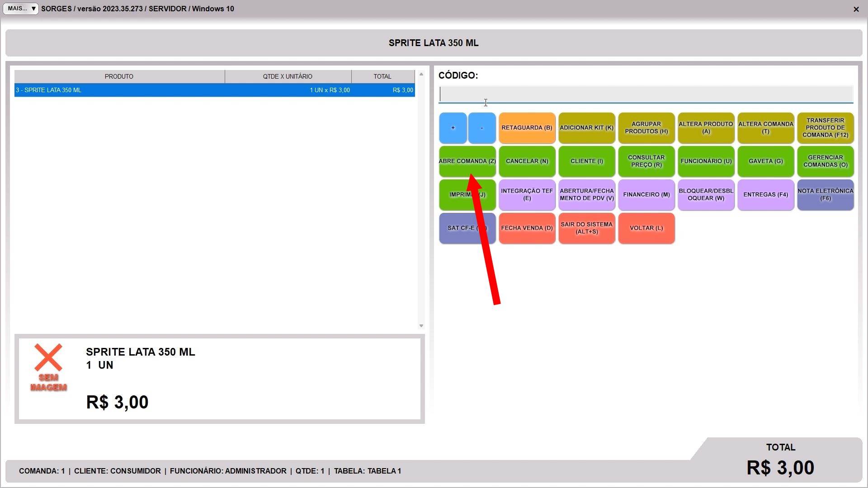Click Fecha Venda (D) button
This screenshot has height=488, width=868.
[x=527, y=228]
